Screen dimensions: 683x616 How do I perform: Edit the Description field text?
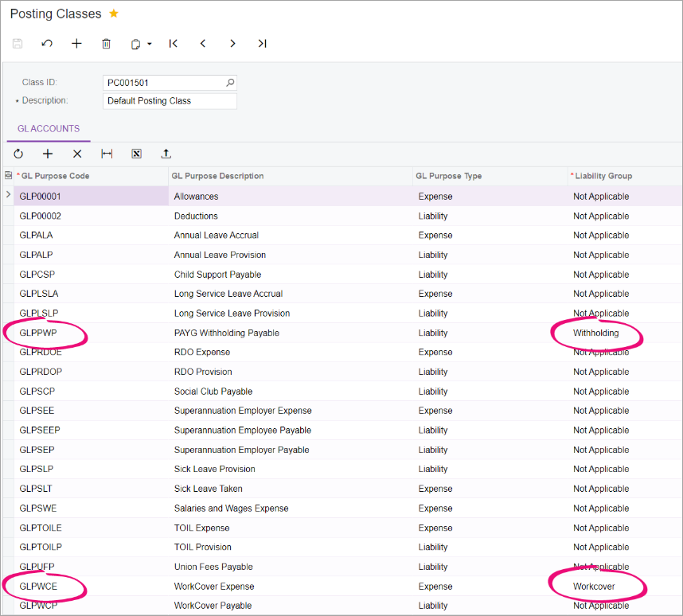click(x=170, y=101)
